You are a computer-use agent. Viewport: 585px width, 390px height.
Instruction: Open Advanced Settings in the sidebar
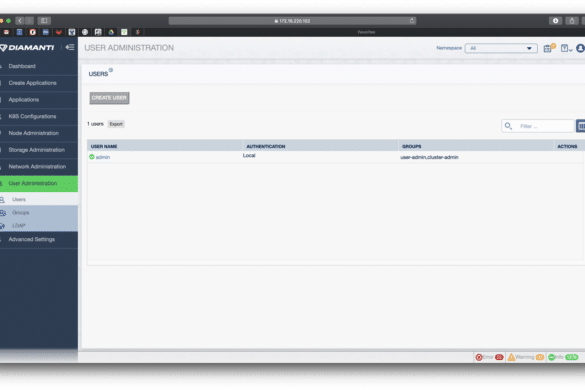pos(39,240)
